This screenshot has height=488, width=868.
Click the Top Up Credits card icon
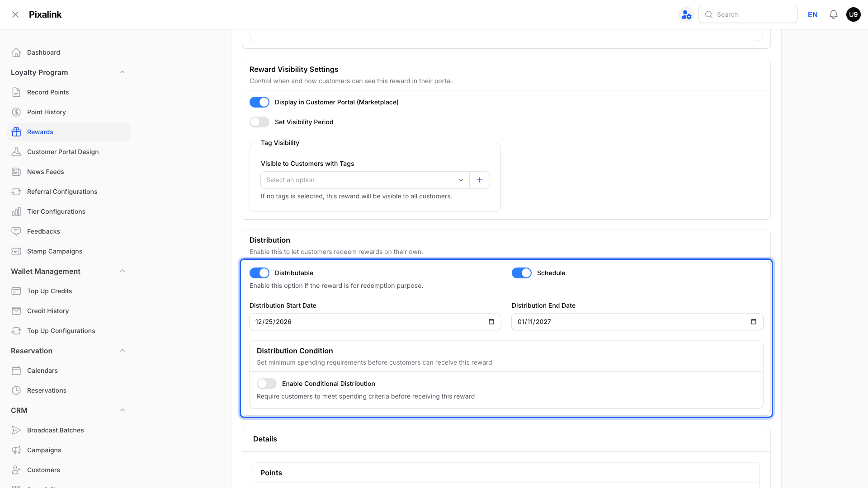click(16, 291)
